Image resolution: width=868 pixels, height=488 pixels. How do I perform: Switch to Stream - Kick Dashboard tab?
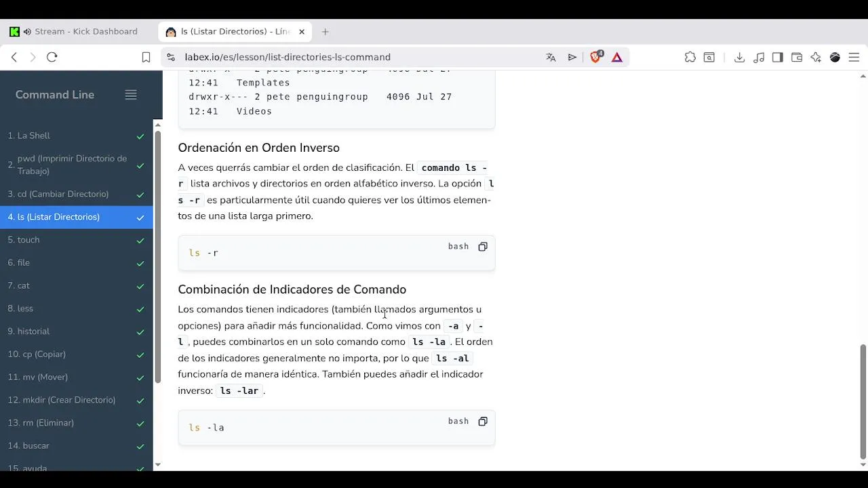pos(80,32)
